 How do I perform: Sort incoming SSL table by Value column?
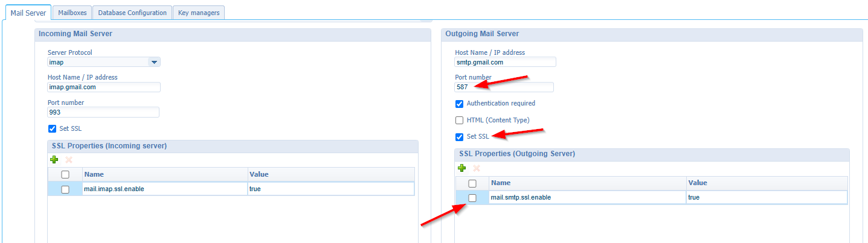(x=331, y=174)
